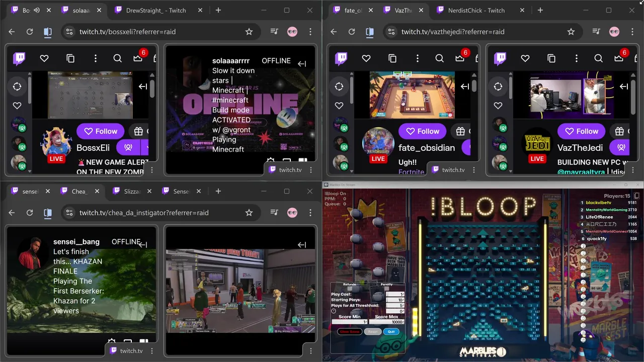
Task: Click the red Close Game button in Marbles
Action: (350, 332)
